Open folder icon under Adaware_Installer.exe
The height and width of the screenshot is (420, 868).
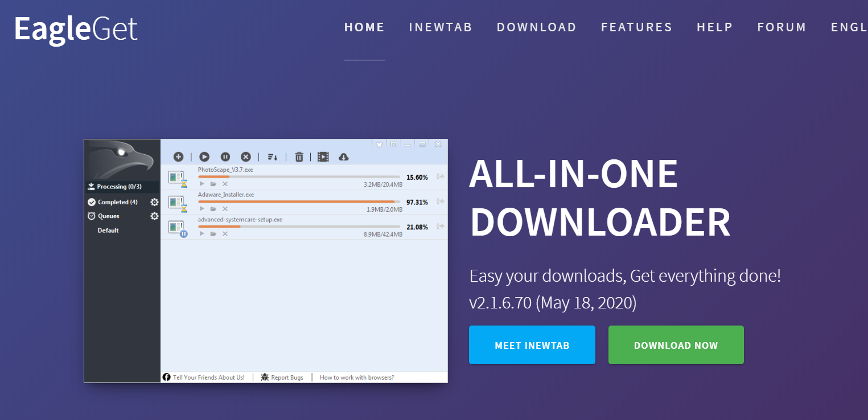(213, 209)
